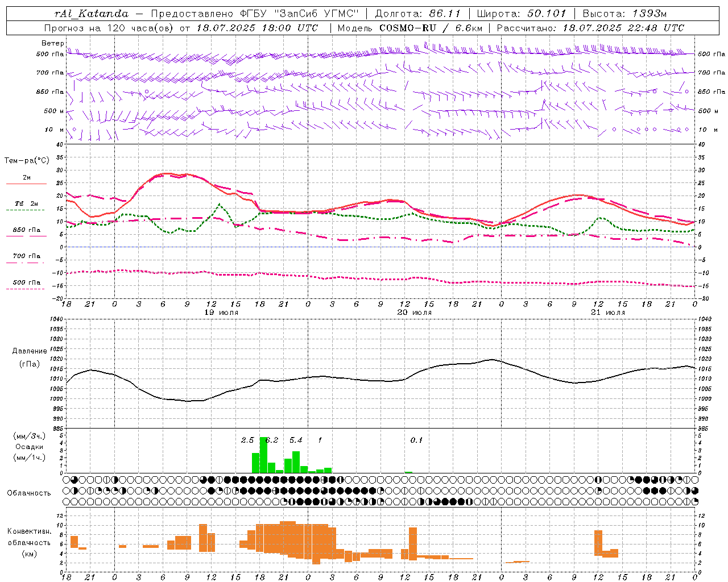Click the tallest green precipitation bar

(263, 455)
